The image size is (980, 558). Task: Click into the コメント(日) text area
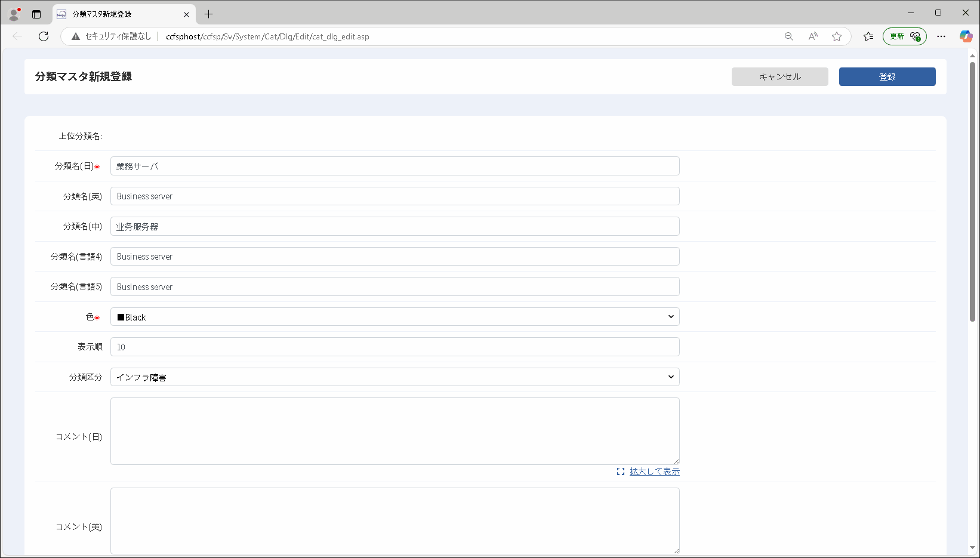395,431
